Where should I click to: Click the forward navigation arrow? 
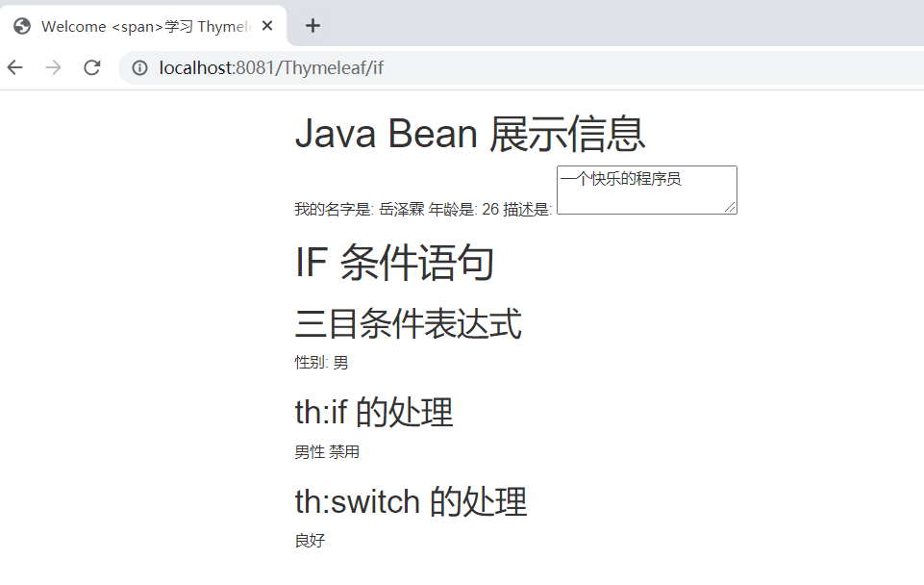(53, 67)
